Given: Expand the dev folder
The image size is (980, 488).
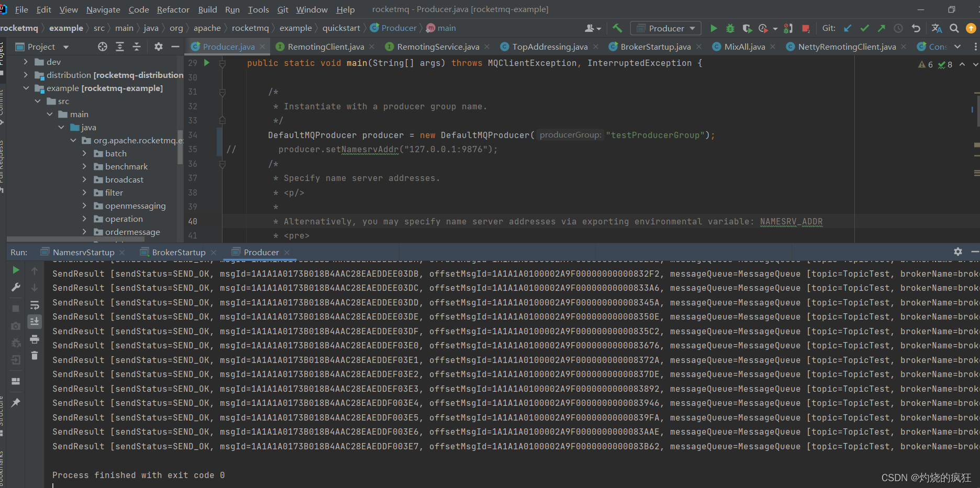Looking at the screenshot, I should (26, 62).
